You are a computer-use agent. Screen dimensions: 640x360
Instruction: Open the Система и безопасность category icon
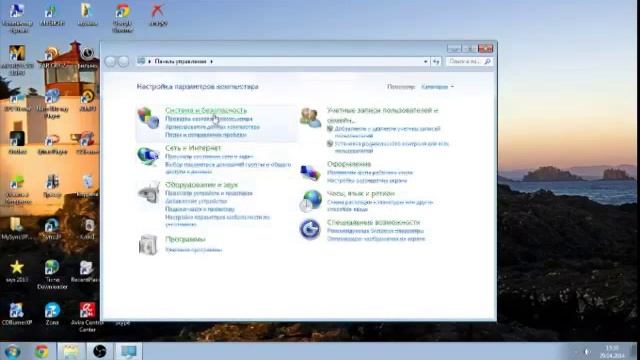coord(148,118)
